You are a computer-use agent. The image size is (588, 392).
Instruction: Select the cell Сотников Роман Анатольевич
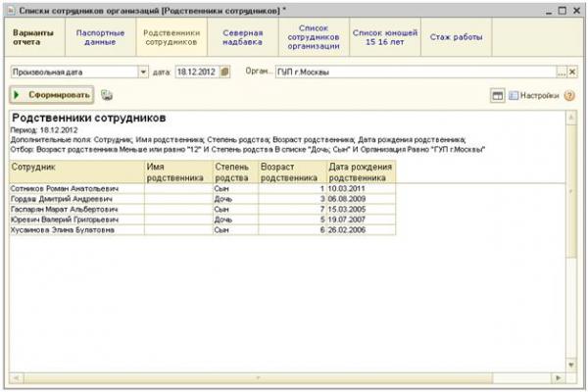coord(76,189)
